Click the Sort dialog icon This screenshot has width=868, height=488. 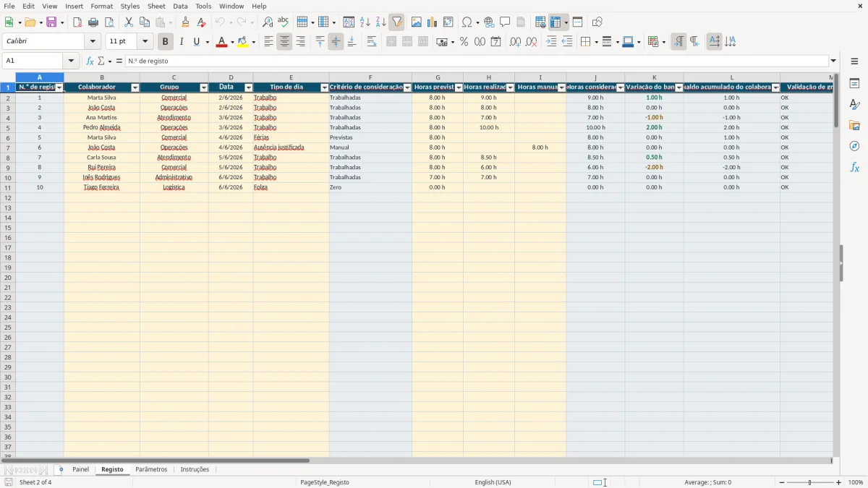click(349, 22)
